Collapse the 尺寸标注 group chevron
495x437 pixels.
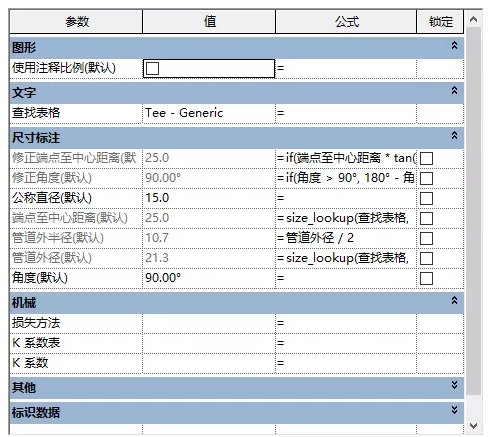click(x=454, y=135)
